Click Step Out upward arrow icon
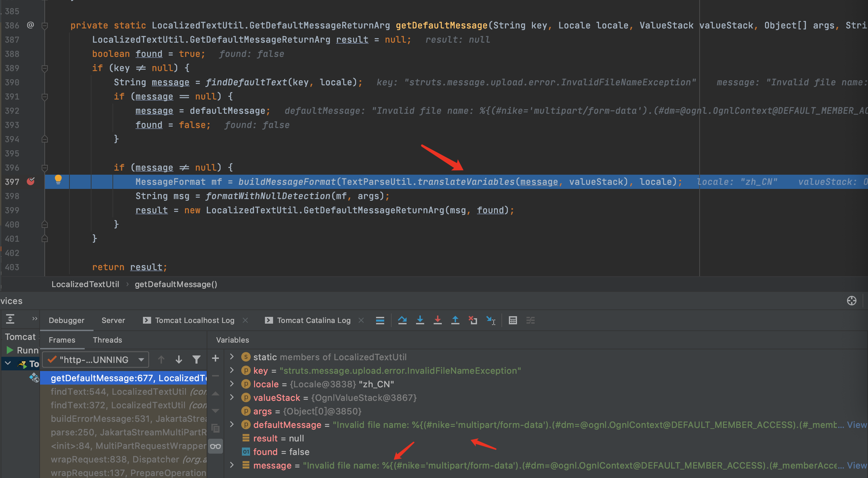 coord(455,320)
